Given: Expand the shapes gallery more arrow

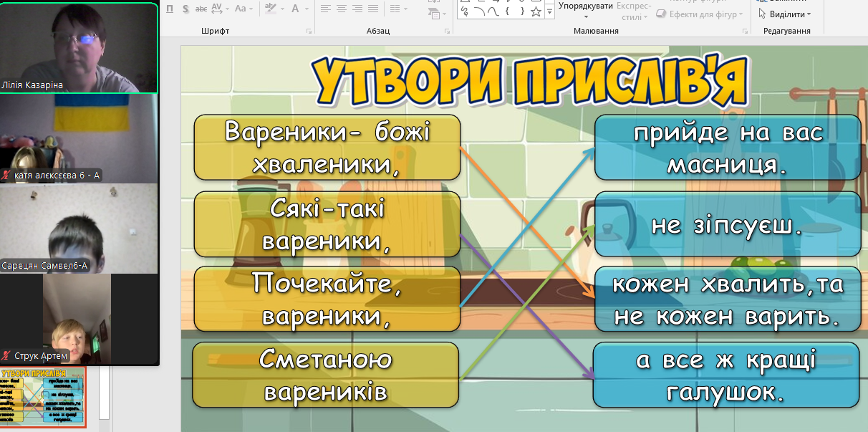Looking at the screenshot, I should pos(549,11).
